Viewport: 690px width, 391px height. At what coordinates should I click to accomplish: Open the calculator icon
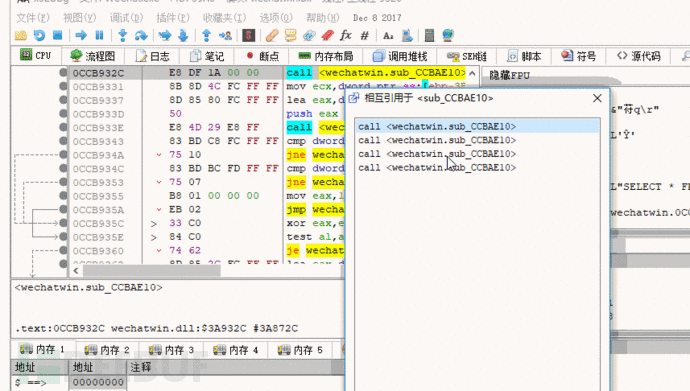(429, 35)
